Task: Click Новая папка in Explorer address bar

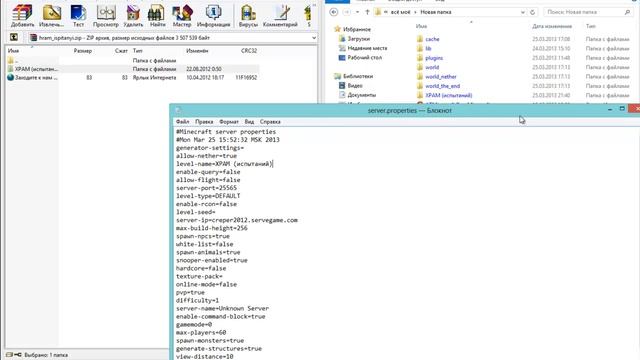Action: pyautogui.click(x=436, y=12)
